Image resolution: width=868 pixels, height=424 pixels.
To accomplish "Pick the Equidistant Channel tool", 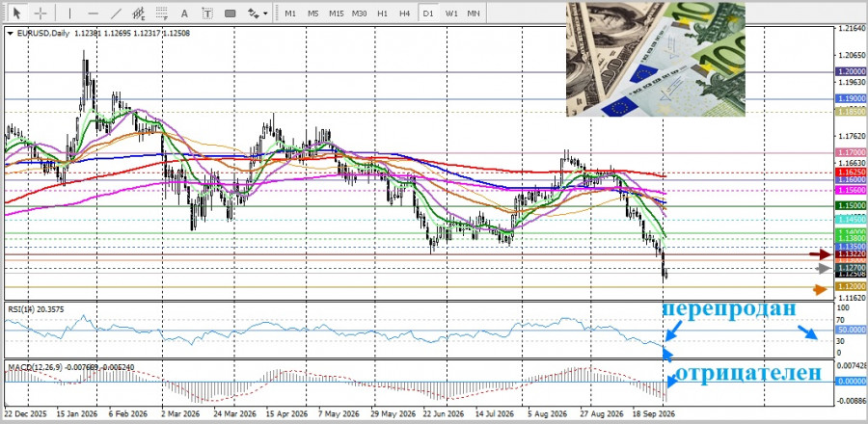I will coord(139,13).
